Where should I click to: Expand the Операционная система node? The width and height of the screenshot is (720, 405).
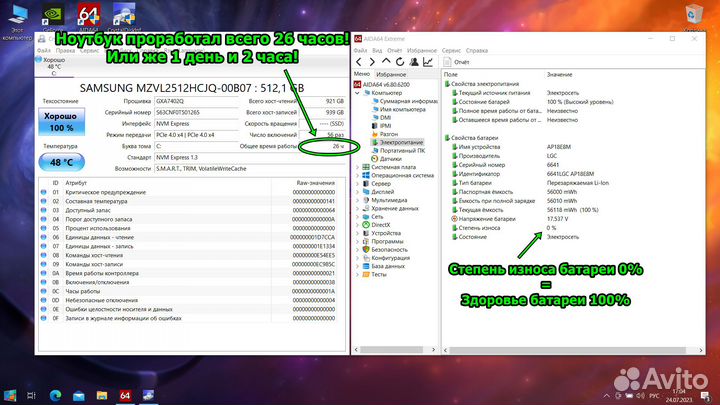pos(357,175)
